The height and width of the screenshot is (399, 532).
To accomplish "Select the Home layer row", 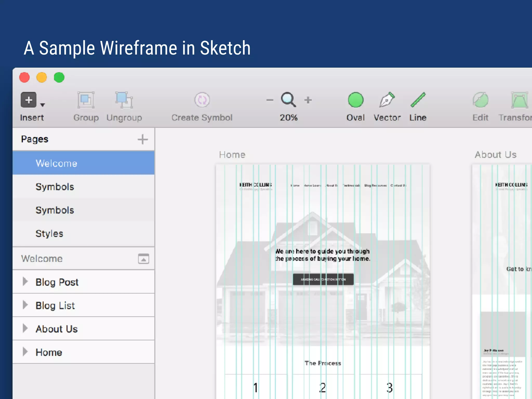I will (83, 352).
